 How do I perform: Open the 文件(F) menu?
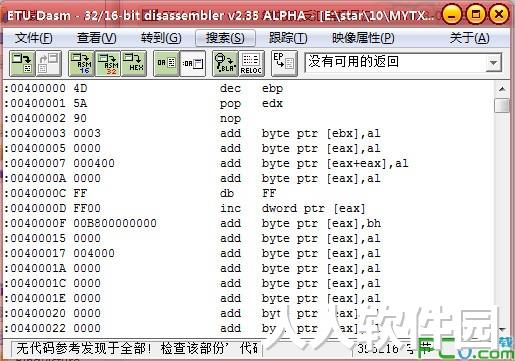pyautogui.click(x=34, y=38)
